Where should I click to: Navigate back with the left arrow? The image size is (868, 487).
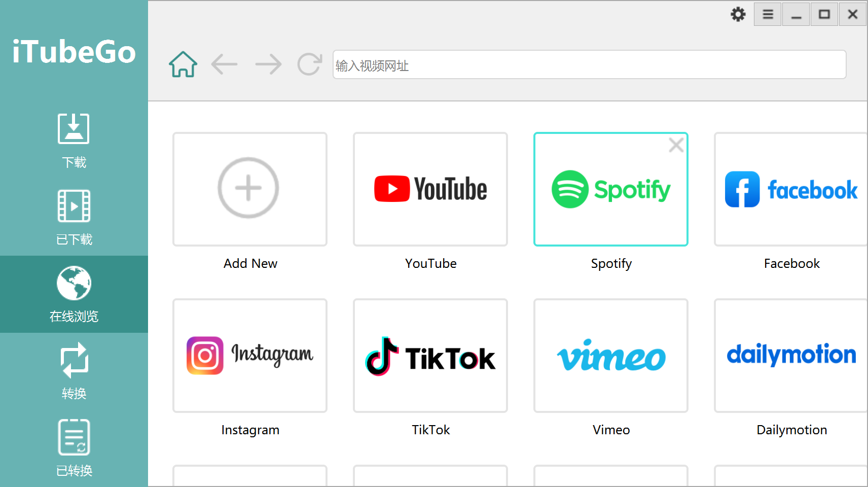point(225,64)
